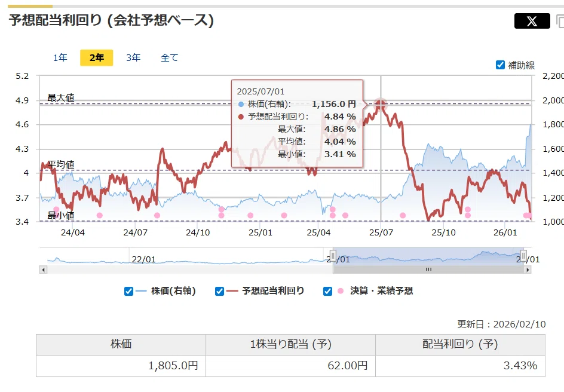Click the left arrow of range scrollbar
564x392 pixels.
point(43,269)
